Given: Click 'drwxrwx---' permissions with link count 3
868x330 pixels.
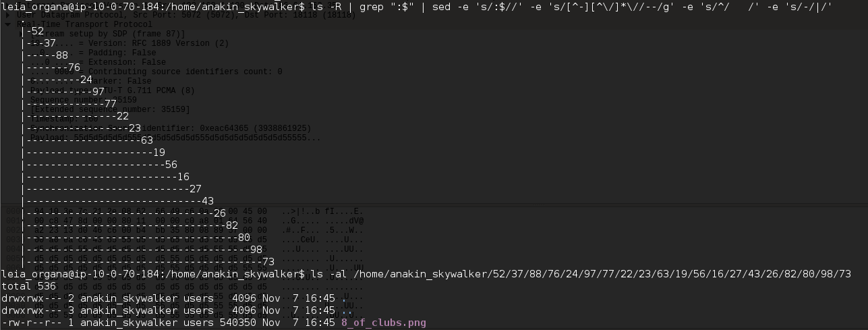Looking at the screenshot, I should 32,310.
